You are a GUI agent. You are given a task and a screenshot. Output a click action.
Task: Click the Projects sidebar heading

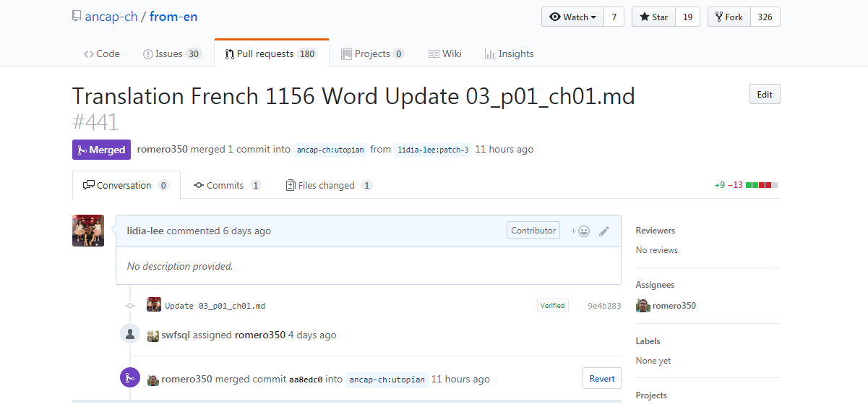pos(651,395)
